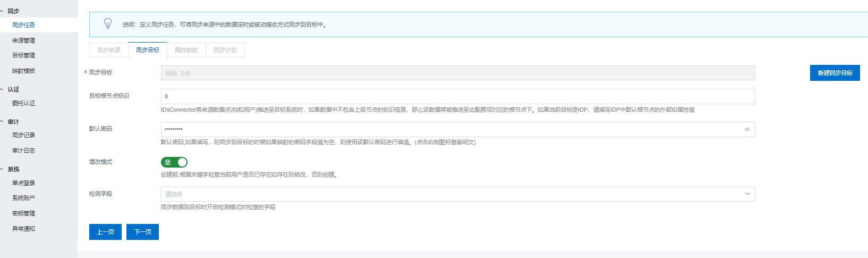The width and height of the screenshot is (868, 258).
Task: Click the lightbulb tip icon
Action: click(x=108, y=23)
